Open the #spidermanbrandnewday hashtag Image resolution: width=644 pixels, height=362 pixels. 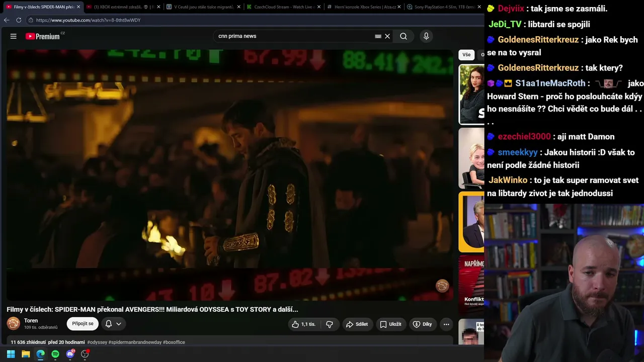click(135, 342)
